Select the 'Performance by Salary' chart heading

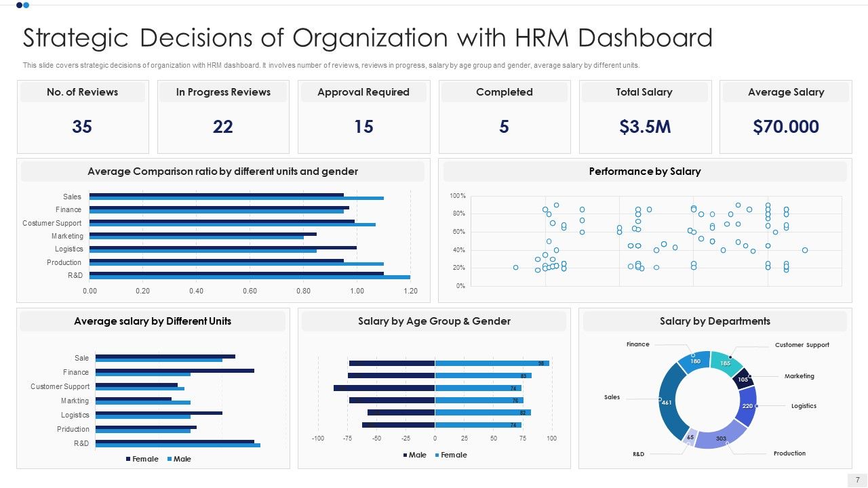645,171
